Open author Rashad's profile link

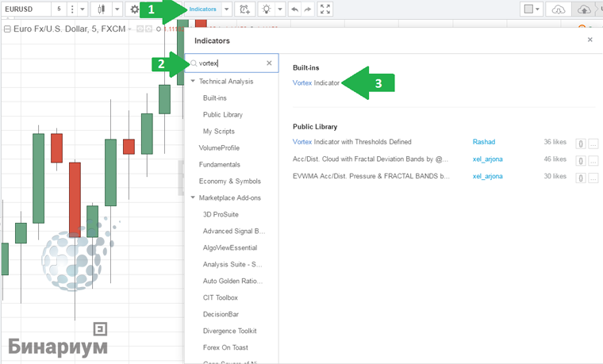point(484,142)
